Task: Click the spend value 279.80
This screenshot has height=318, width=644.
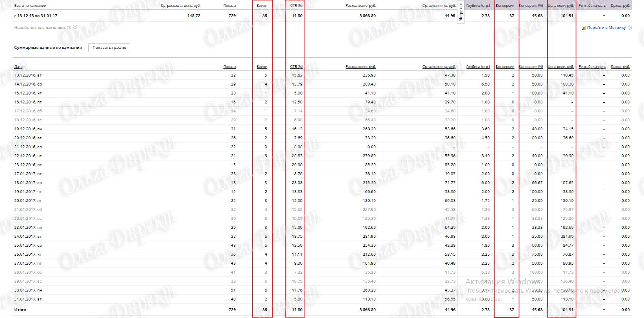Action: click(x=369, y=156)
